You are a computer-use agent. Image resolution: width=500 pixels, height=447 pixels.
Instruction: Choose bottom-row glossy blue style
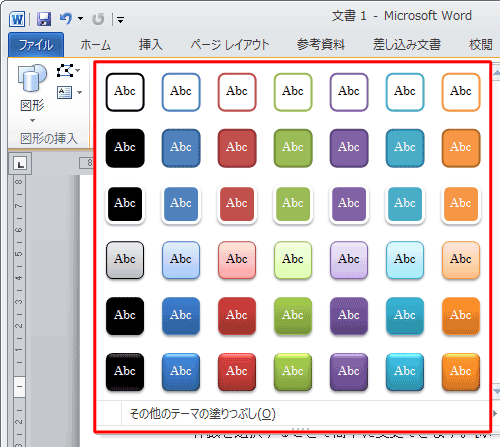[181, 372]
